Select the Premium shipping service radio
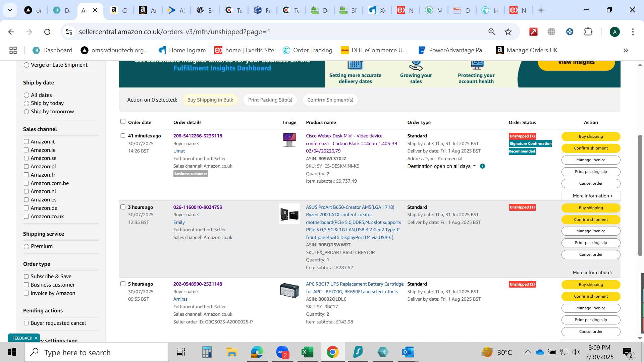This screenshot has height=362, width=644. click(x=26, y=247)
